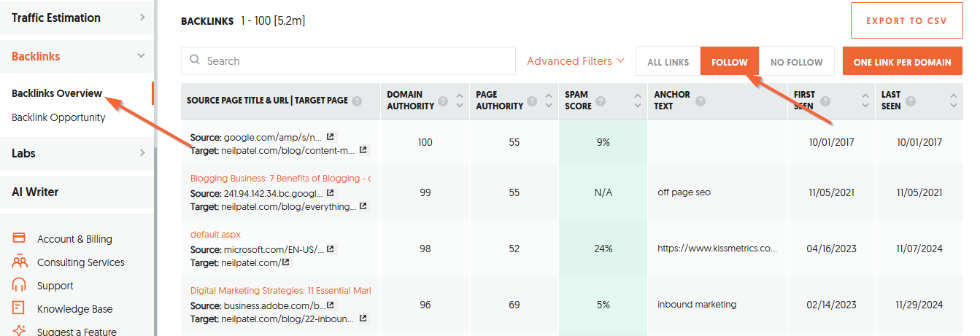Click the Export to CSV button

(906, 20)
